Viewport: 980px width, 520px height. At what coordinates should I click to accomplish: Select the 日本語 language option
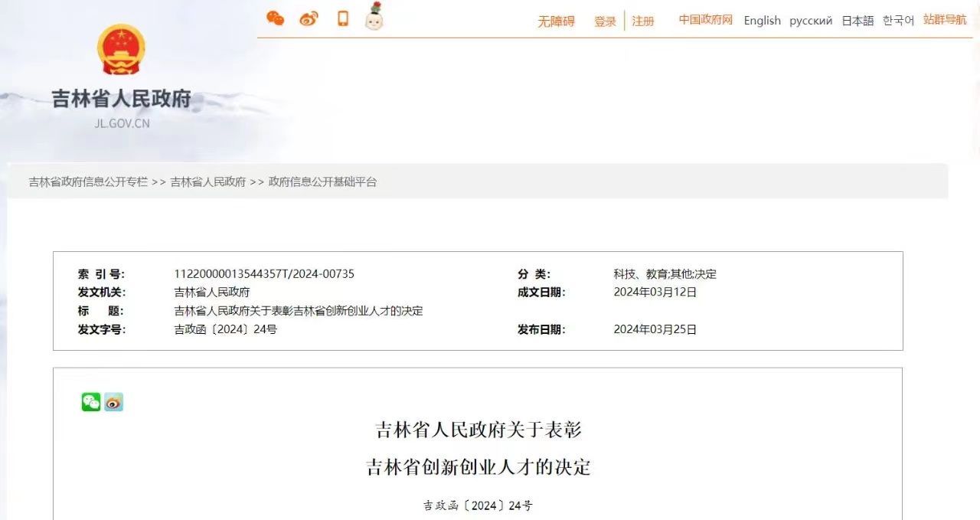pos(857,21)
